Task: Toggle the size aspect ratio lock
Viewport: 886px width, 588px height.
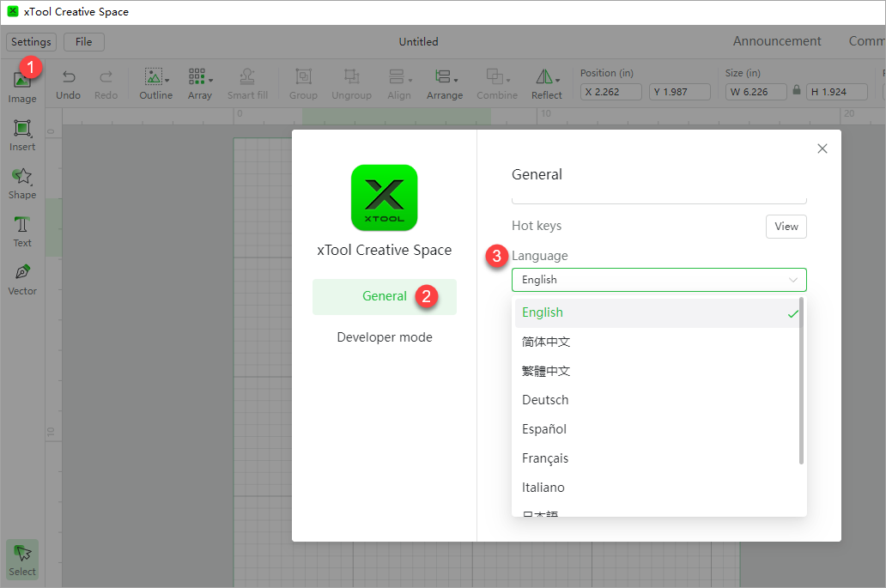Action: pos(797,91)
